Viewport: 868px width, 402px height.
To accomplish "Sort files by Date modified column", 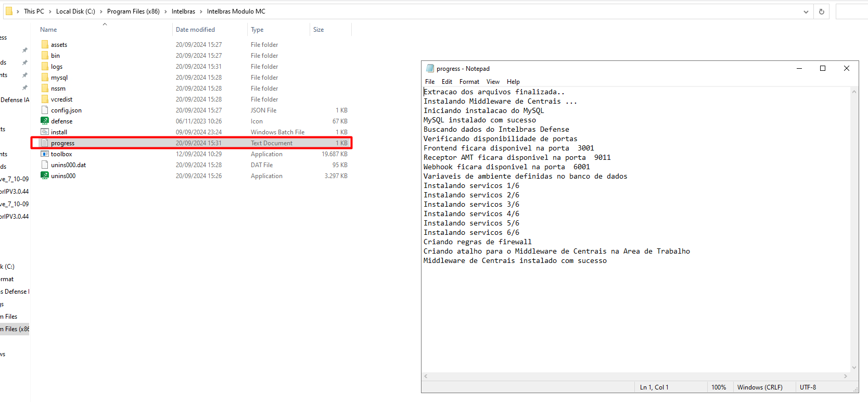I will coord(195,30).
